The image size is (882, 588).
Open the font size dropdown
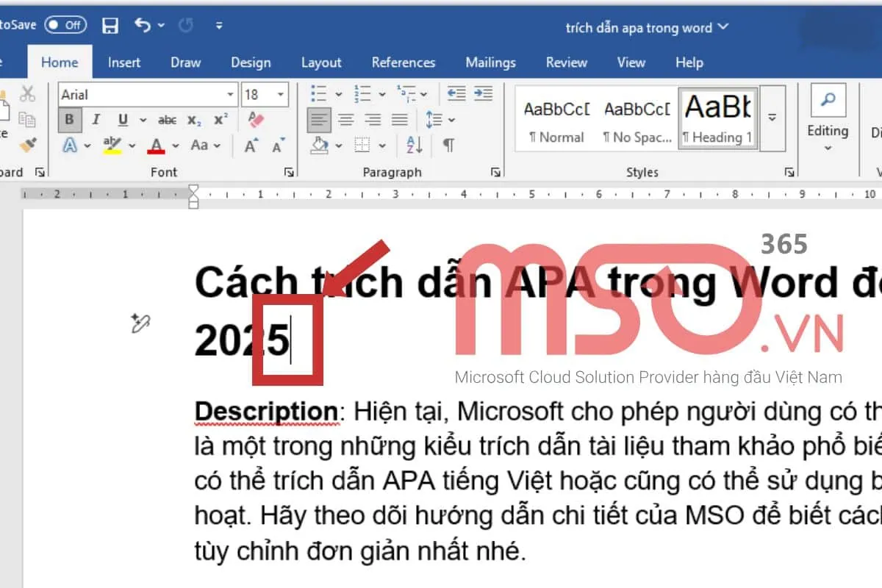(x=282, y=95)
